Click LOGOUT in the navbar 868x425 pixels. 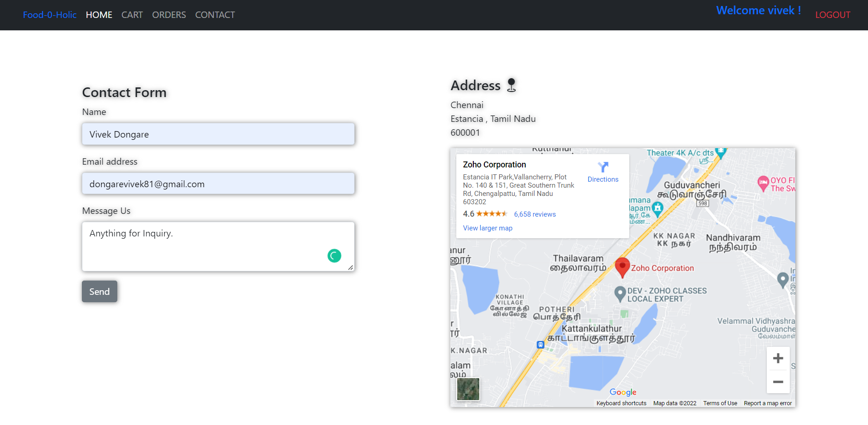[833, 15]
